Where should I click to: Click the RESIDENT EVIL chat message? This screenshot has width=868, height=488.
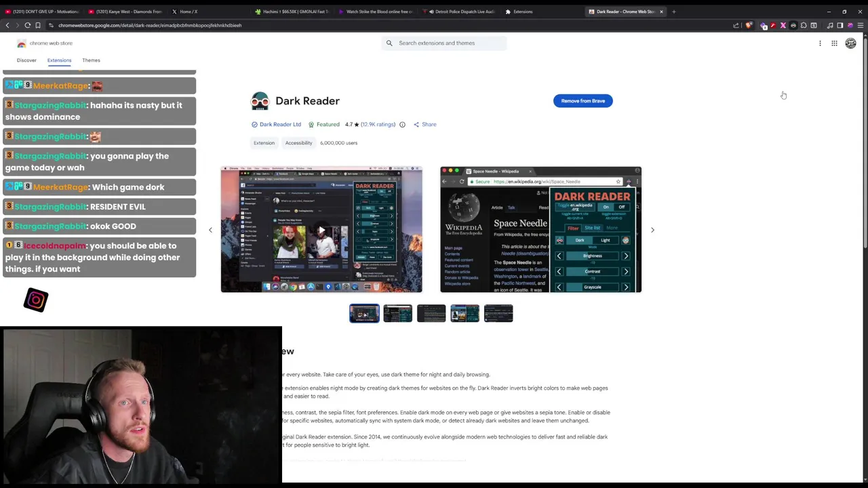coord(100,207)
